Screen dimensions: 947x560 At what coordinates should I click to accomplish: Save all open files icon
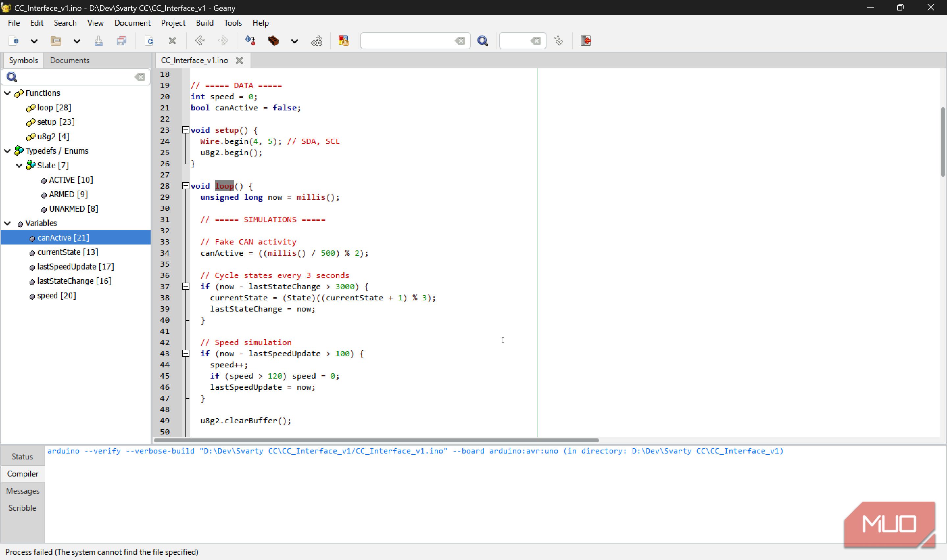coord(122,41)
